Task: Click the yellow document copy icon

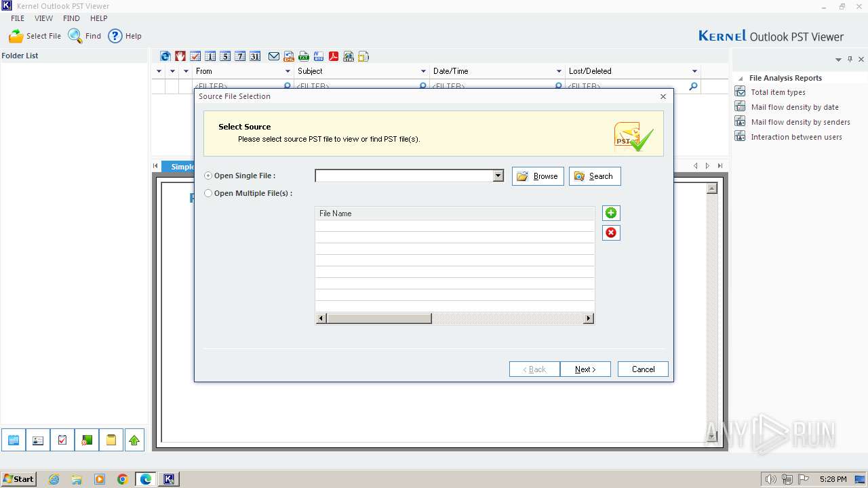Action: pyautogui.click(x=363, y=56)
